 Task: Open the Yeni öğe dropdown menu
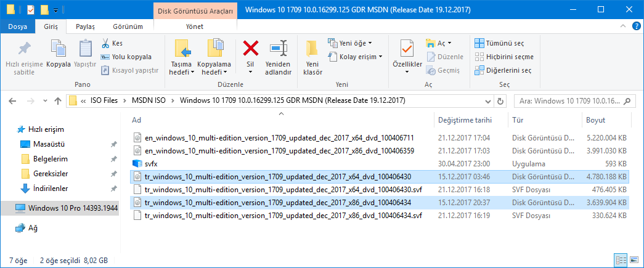(350, 43)
